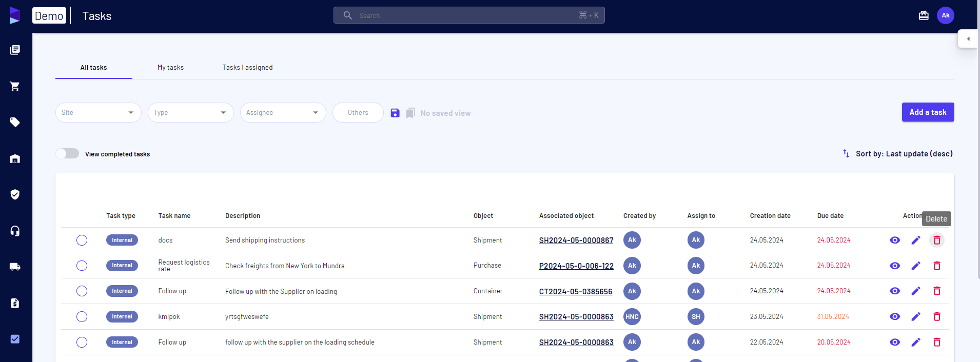Open the invoice dollar sidebar icon
The height and width of the screenshot is (362, 980).
pyautogui.click(x=15, y=303)
